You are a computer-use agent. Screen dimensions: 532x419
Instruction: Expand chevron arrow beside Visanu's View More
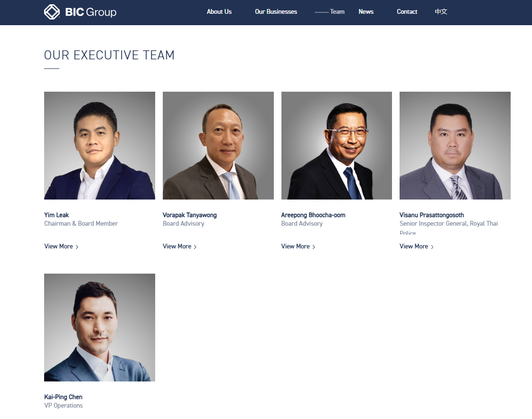[432, 247]
